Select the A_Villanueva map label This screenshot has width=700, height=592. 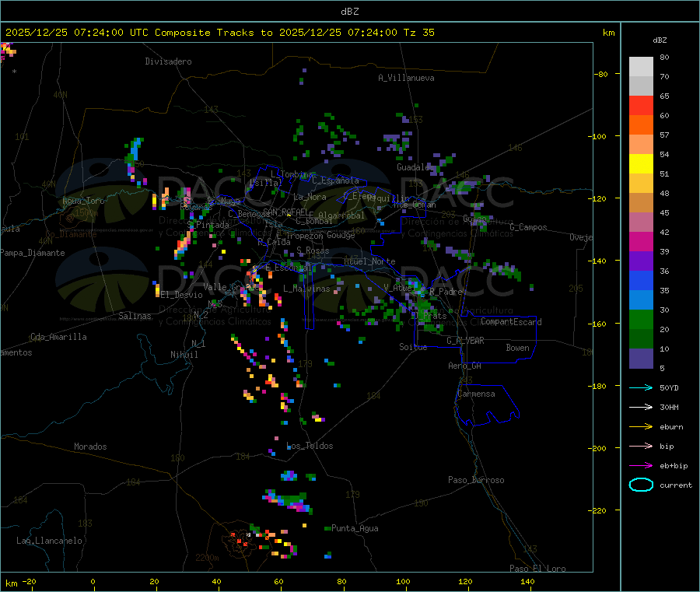[x=406, y=78]
